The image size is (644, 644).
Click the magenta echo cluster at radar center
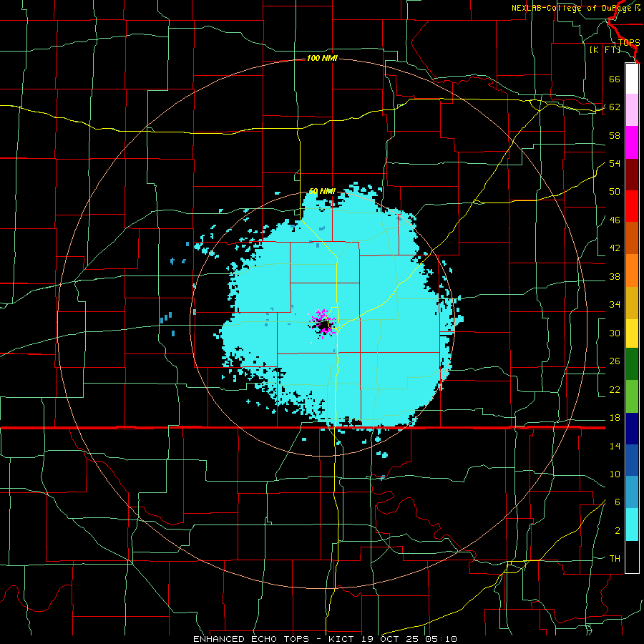coord(323,323)
